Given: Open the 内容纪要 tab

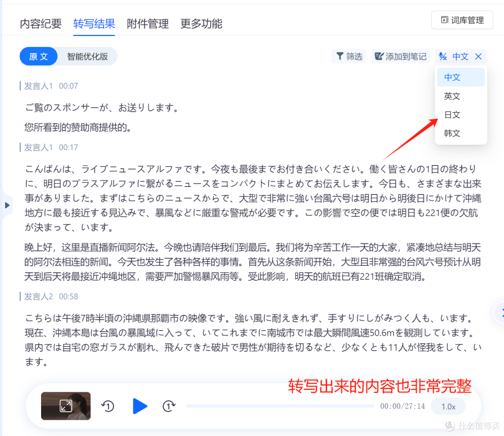Looking at the screenshot, I should click(41, 23).
